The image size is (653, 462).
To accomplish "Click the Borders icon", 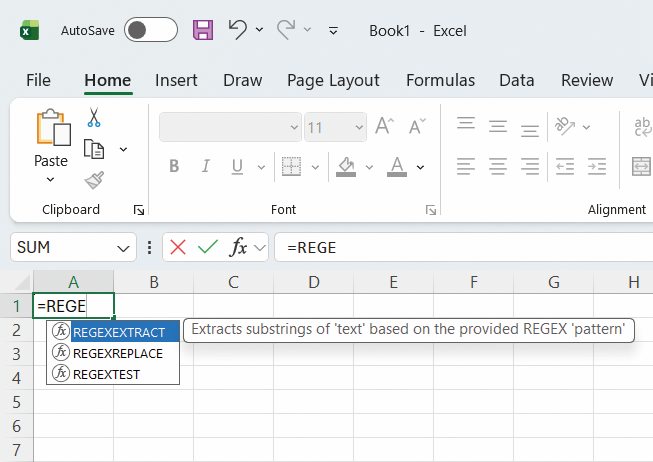I will (291, 166).
